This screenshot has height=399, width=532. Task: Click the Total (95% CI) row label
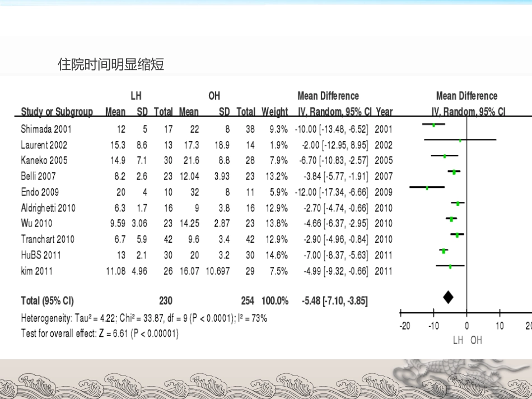click(47, 301)
